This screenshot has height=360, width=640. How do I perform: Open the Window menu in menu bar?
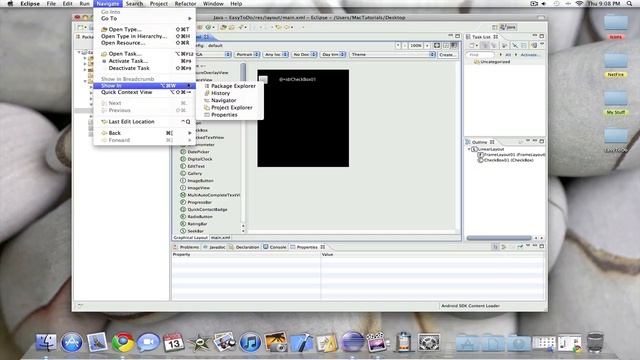(213, 4)
